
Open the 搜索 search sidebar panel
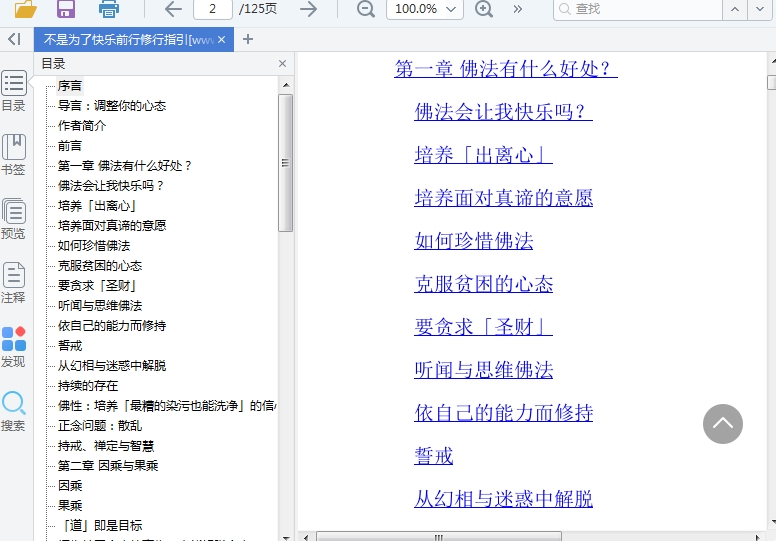coord(13,411)
